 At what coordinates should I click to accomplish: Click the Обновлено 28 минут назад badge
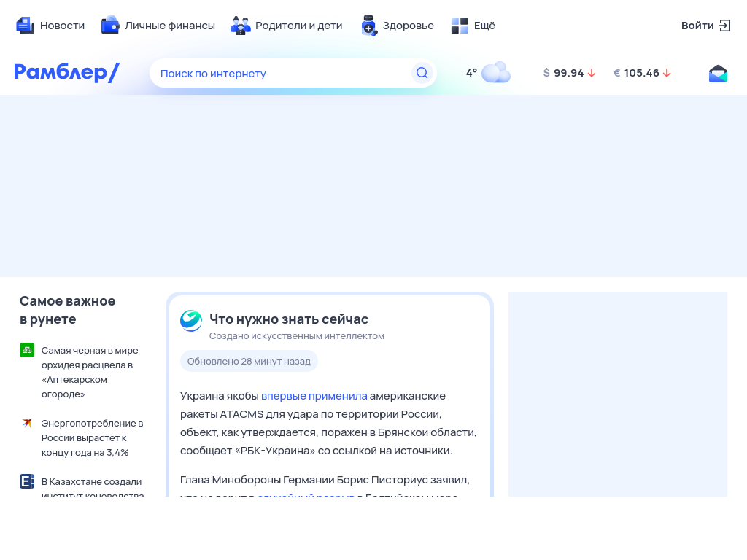point(249,361)
